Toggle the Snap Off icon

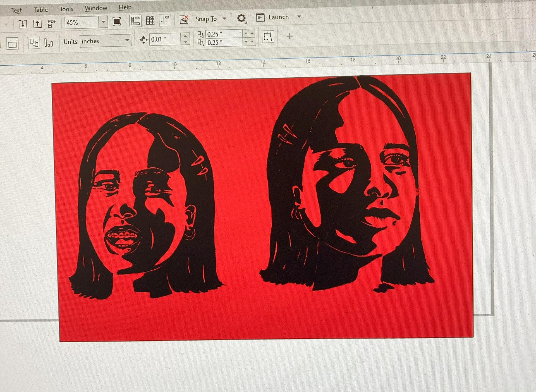coord(184,20)
